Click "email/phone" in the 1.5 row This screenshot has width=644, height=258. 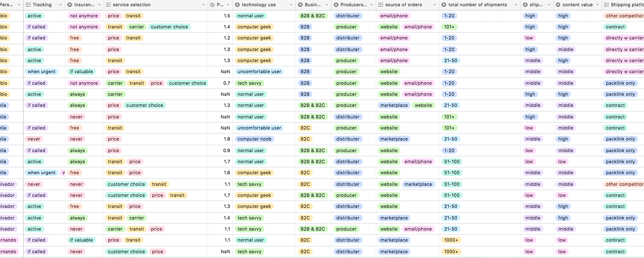[x=394, y=16]
